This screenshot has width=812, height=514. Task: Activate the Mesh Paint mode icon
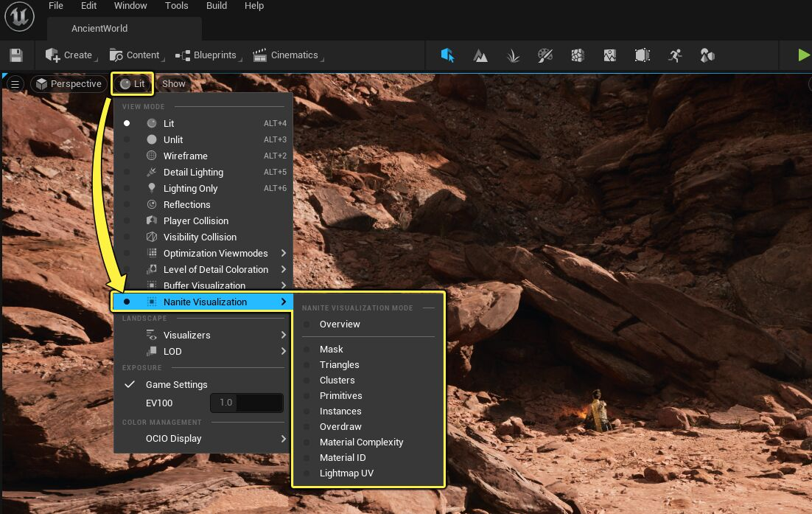tap(545, 55)
